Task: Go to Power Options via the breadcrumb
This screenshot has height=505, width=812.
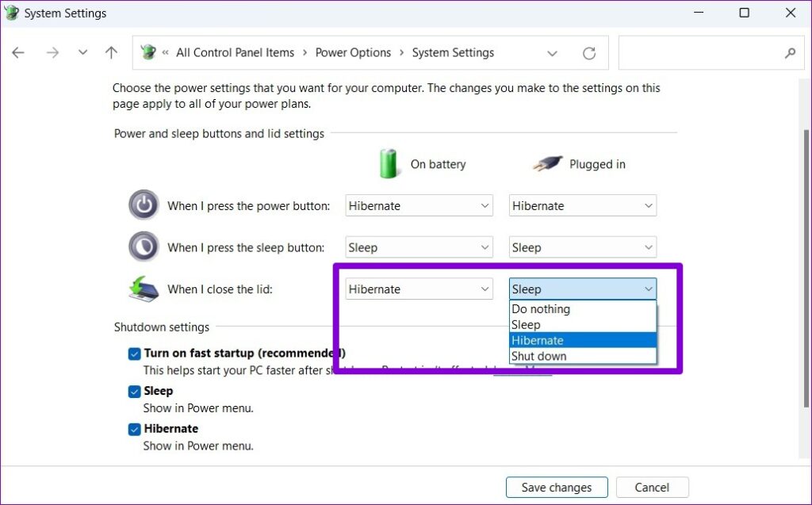Action: [353, 52]
